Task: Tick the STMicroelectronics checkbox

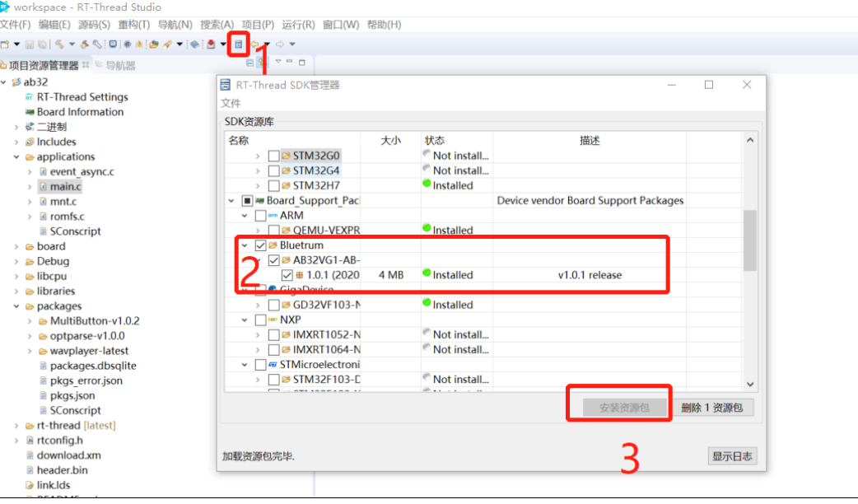Action: pyautogui.click(x=260, y=365)
